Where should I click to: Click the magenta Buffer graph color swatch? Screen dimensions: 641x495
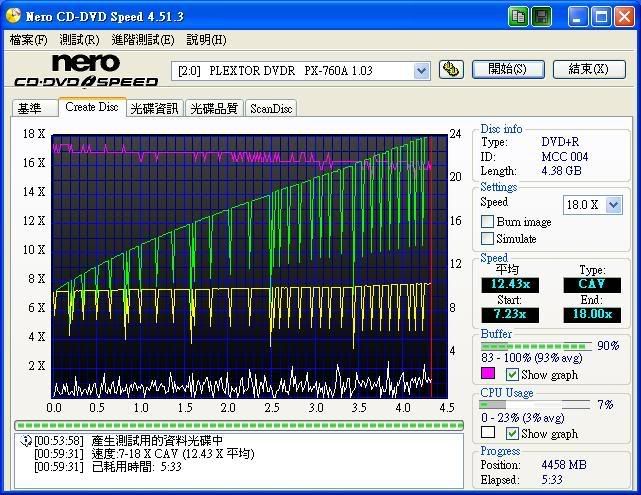tap(488, 374)
